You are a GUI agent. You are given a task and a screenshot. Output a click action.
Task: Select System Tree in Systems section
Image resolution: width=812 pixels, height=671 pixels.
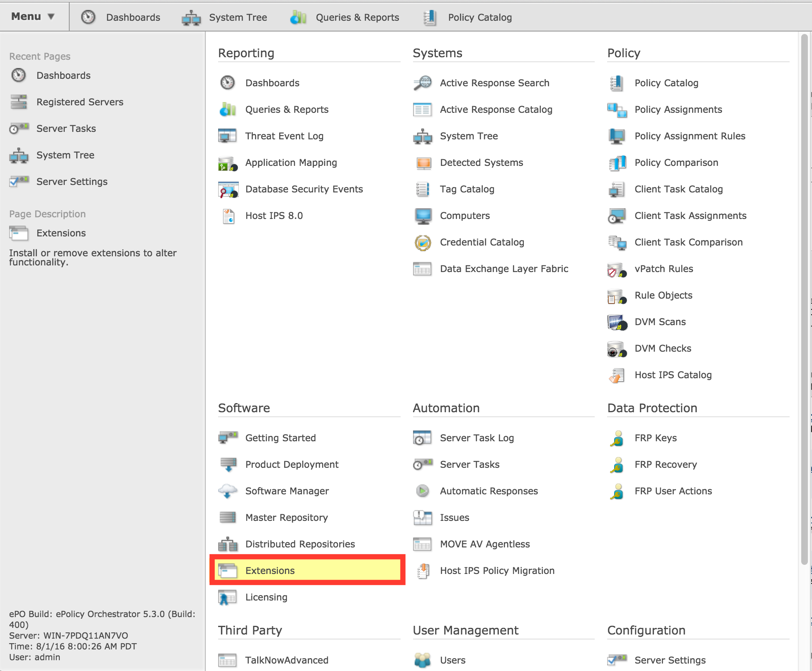pos(456,136)
